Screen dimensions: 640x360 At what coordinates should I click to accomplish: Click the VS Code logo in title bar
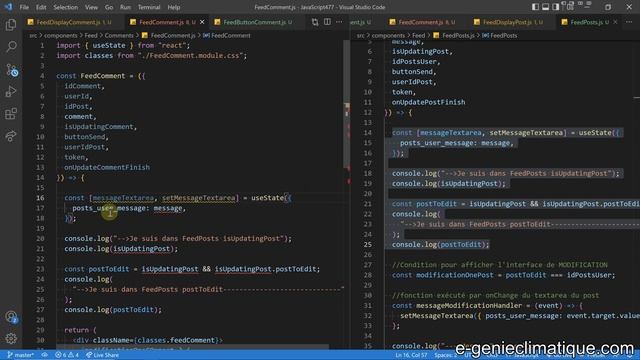coord(8,7)
